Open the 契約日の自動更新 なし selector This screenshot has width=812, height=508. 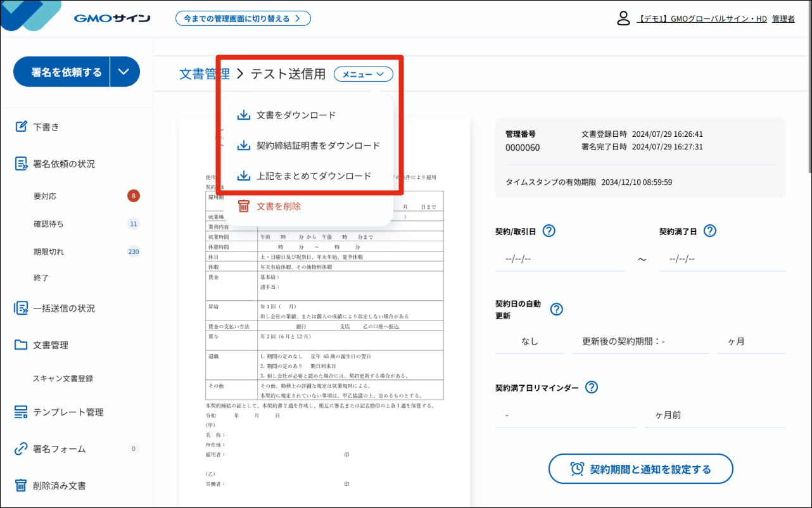click(530, 341)
